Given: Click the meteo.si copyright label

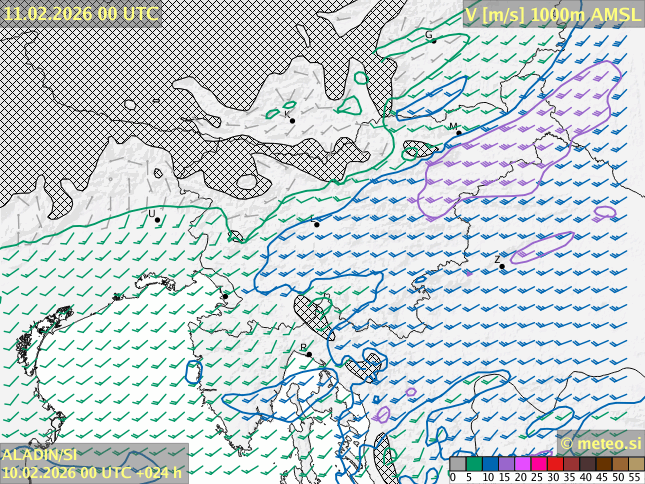Looking at the screenshot, I should point(600,443).
